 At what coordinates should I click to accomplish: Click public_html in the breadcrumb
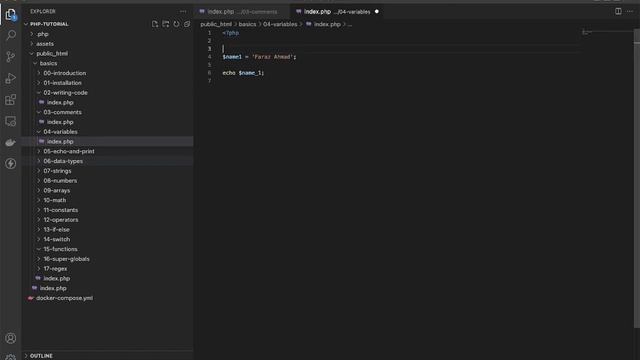(216, 24)
